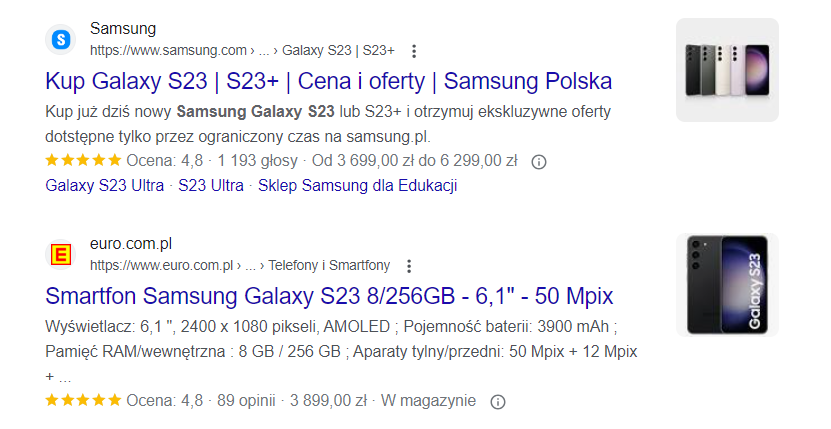Click the samsung.com breadcrumb URL
The height and width of the screenshot is (429, 831).
pyautogui.click(x=242, y=50)
